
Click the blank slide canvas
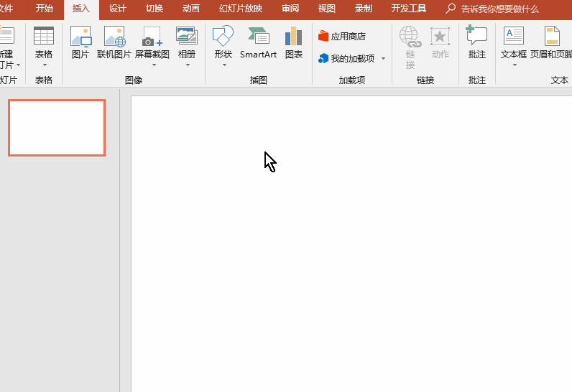coord(351,244)
